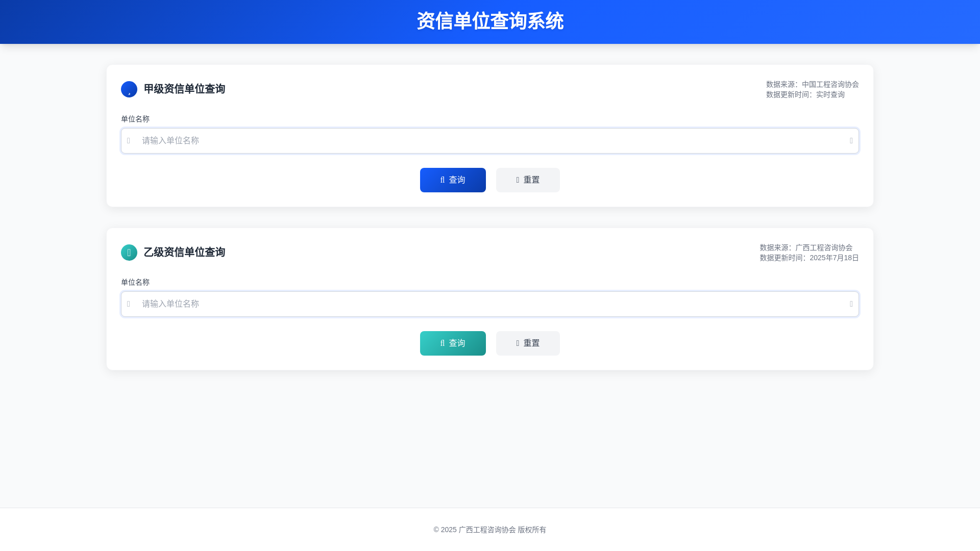The image size is (980, 551).
Task: Click the 数据更新时间：实时查询 text
Action: [805, 94]
